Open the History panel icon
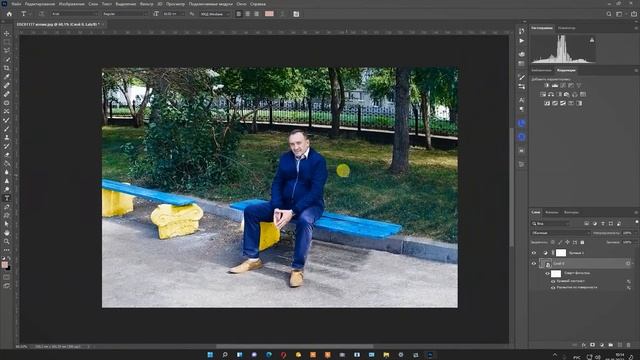 tap(522, 31)
